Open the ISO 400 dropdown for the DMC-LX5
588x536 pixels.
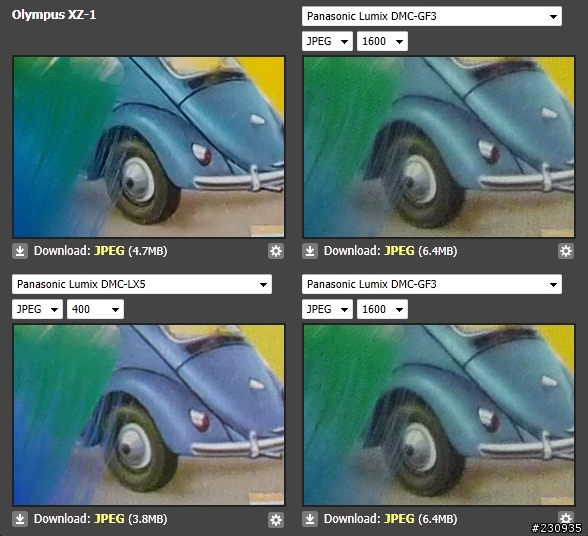coord(95,309)
